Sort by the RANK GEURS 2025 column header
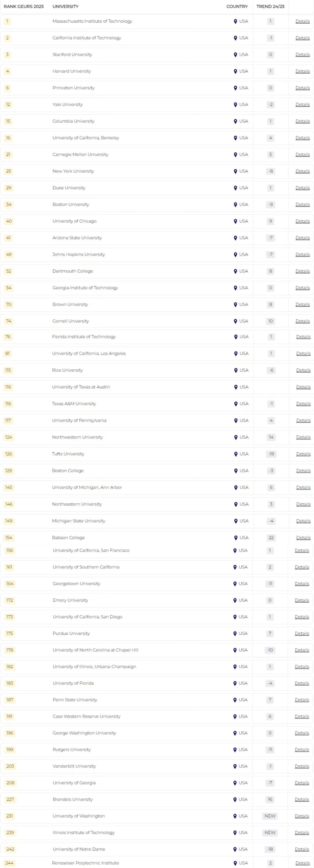 [24, 6]
